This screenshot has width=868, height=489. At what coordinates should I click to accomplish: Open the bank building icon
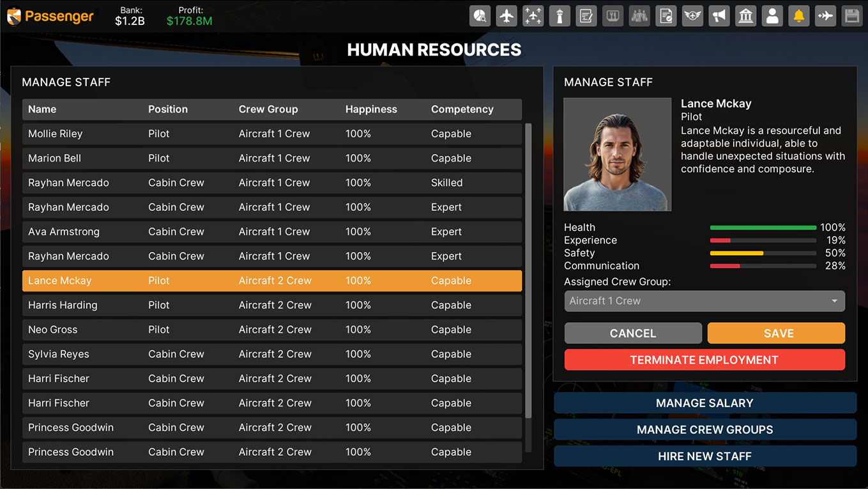point(745,16)
